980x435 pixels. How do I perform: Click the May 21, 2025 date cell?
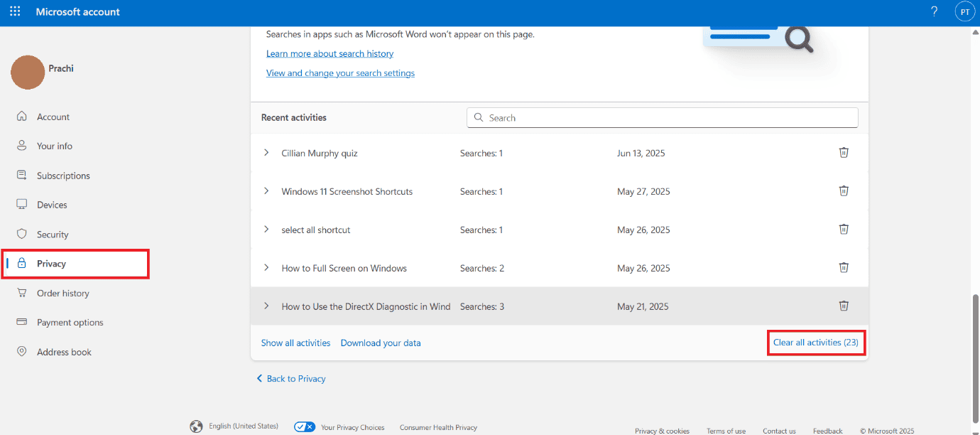pyautogui.click(x=643, y=306)
